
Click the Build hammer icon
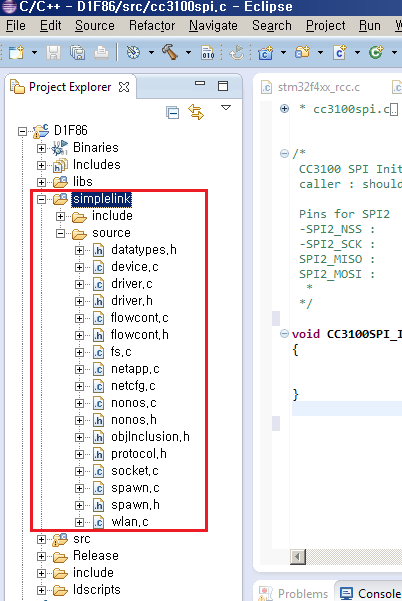(170, 52)
